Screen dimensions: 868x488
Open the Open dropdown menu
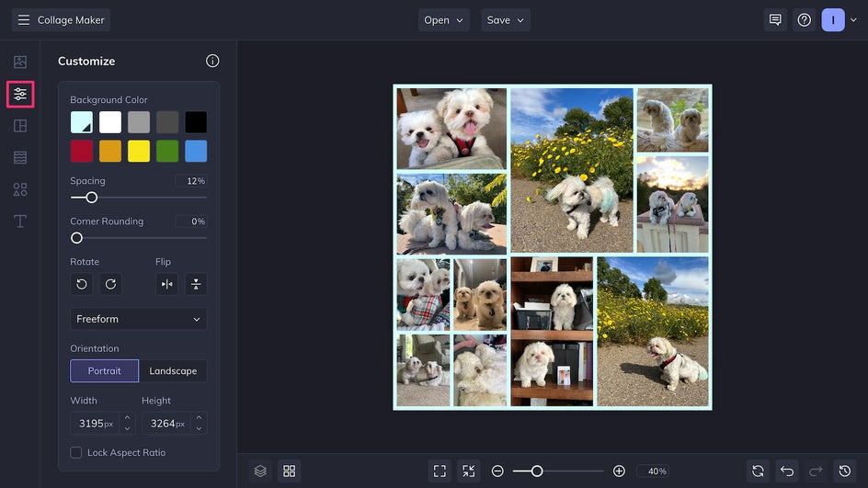[443, 20]
